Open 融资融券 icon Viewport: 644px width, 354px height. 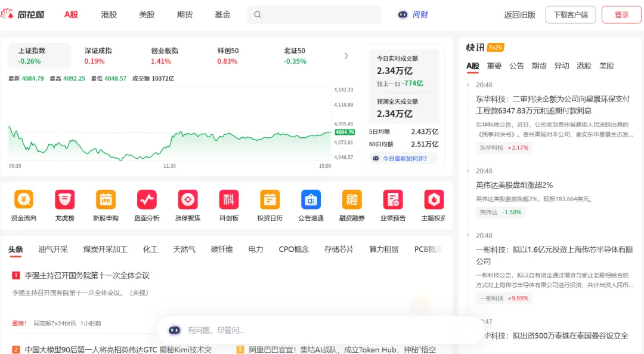[x=352, y=199]
